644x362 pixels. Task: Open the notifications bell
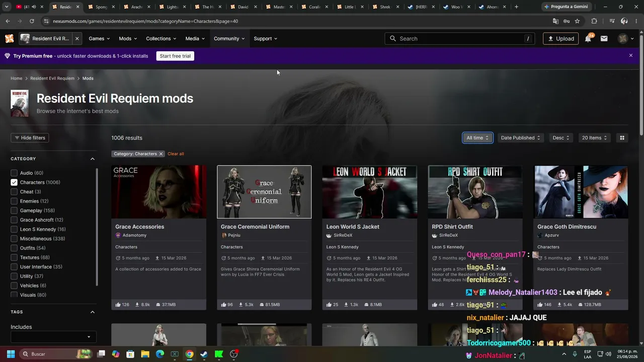[588, 39]
